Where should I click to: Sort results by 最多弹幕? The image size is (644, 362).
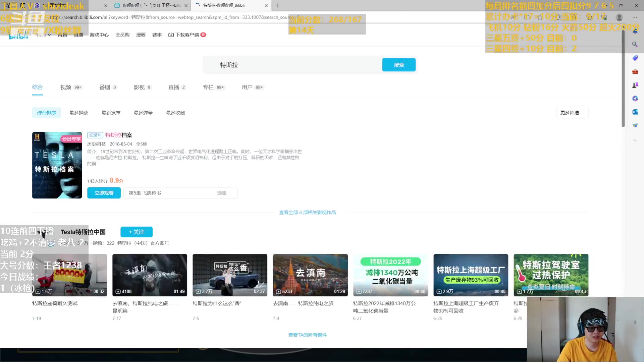[143, 113]
